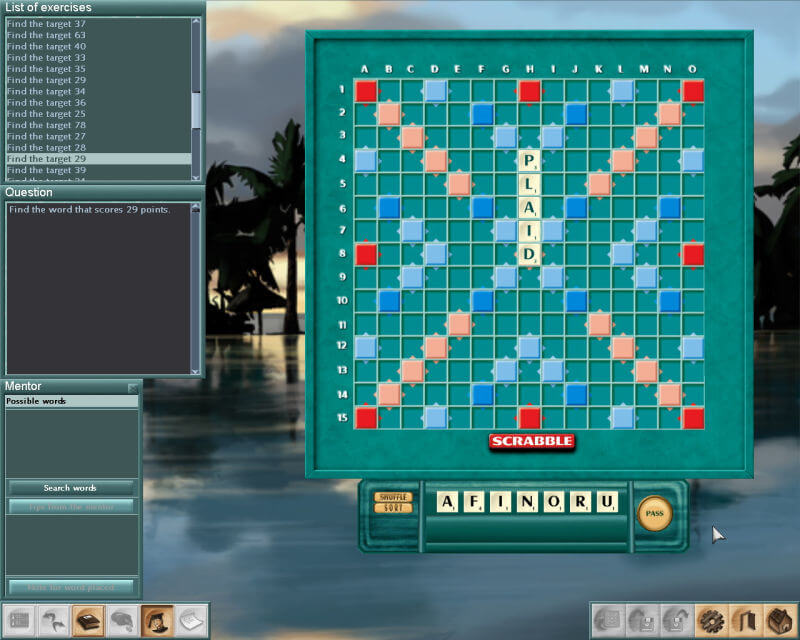Click the greyed thought bubble icon

point(123,621)
